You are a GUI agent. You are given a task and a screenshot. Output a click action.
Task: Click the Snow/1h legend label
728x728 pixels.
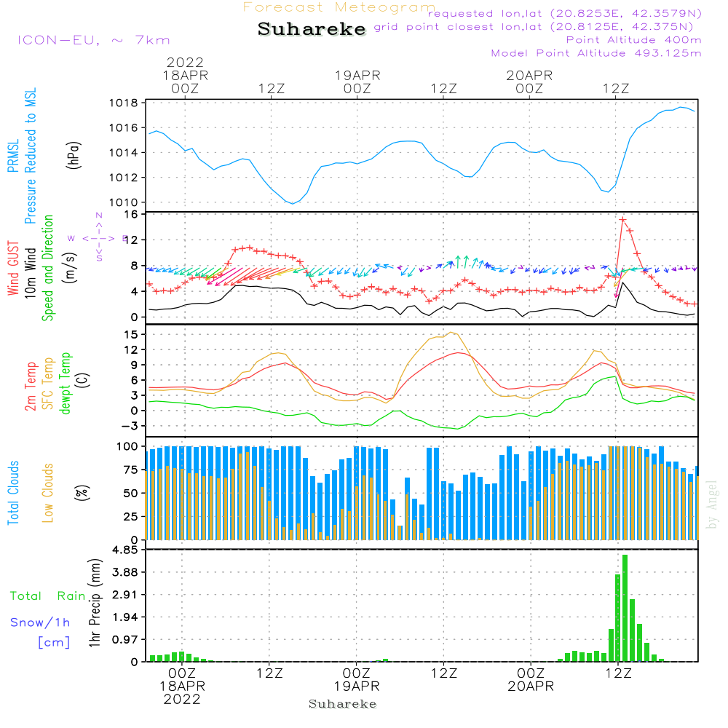(41, 622)
